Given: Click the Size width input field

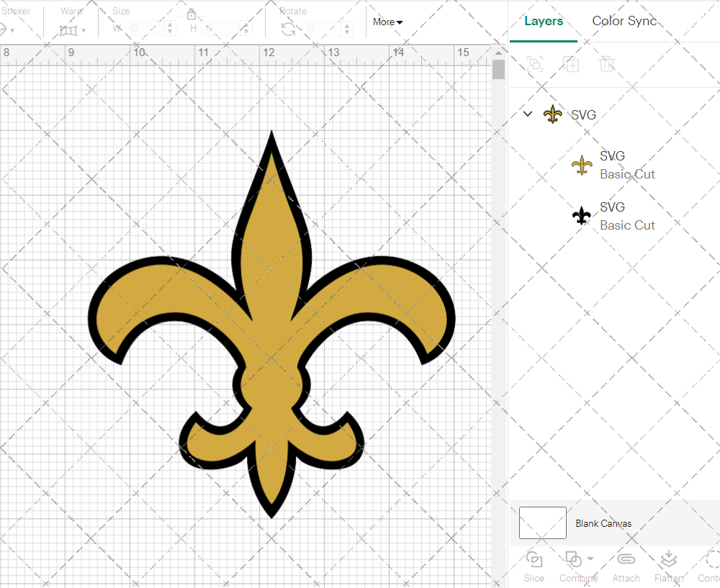Looking at the screenshot, I should [x=145, y=29].
